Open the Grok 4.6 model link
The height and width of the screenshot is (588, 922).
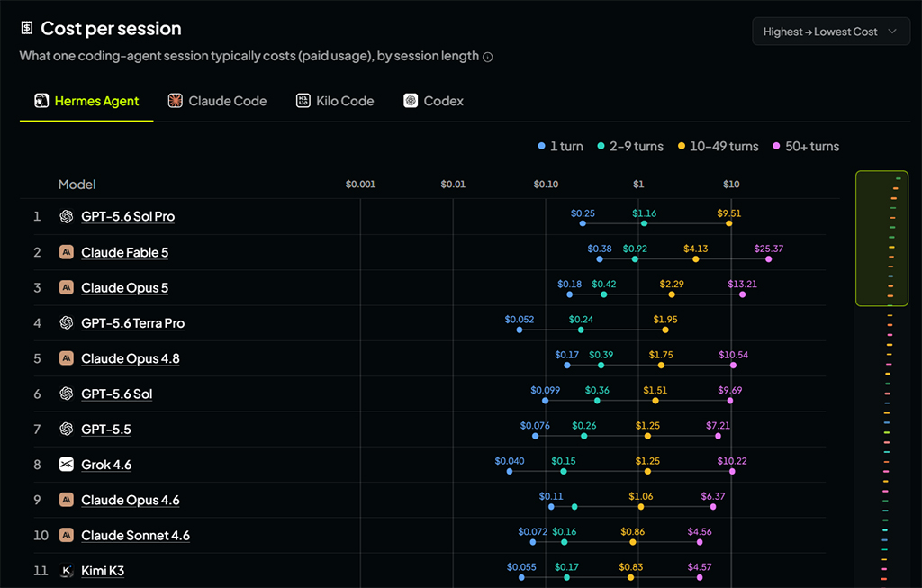pyautogui.click(x=106, y=465)
